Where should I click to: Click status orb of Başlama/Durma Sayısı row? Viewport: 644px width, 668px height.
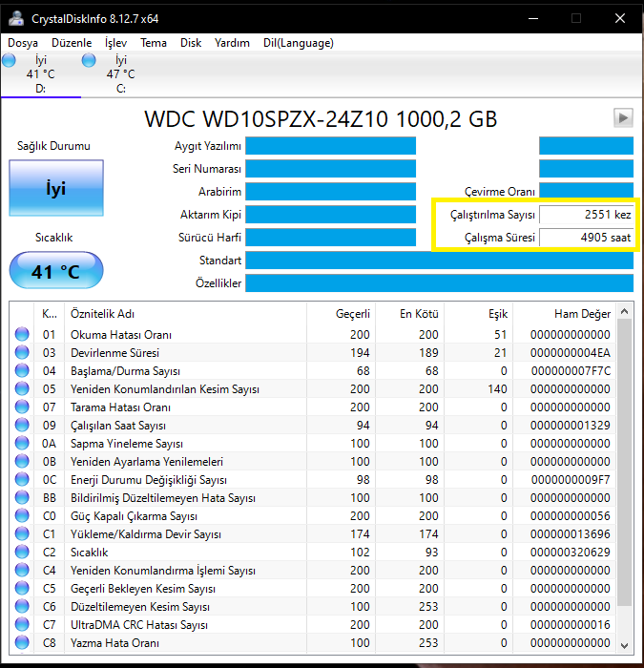22,370
